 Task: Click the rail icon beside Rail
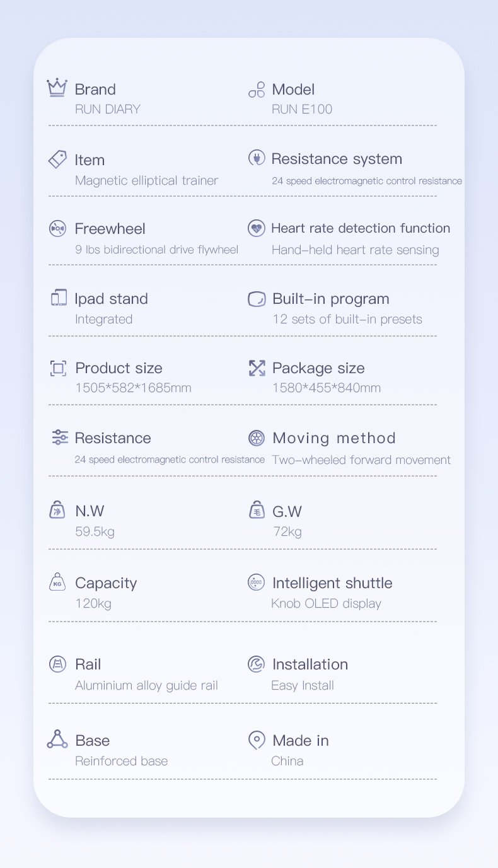pos(57,664)
